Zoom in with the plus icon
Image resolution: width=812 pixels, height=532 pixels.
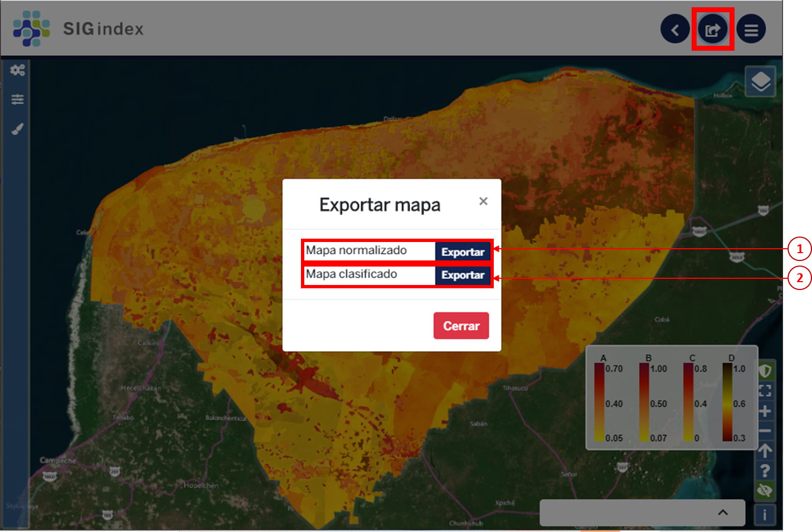click(x=765, y=412)
